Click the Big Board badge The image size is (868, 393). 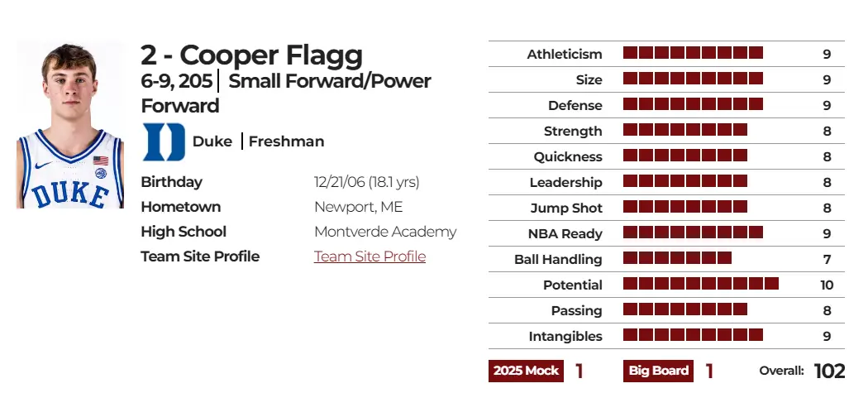coord(658,371)
